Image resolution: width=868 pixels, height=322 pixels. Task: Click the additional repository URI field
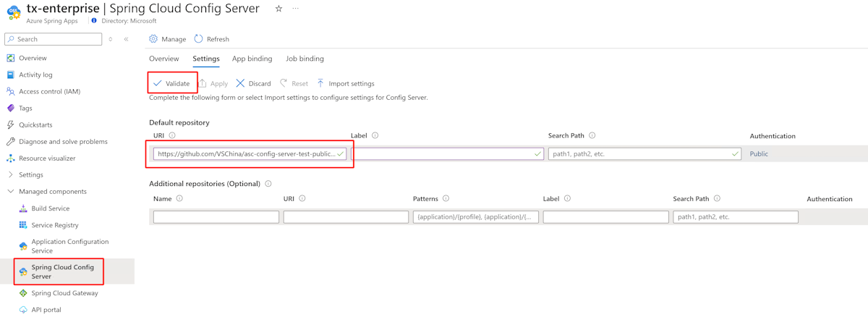tap(346, 217)
